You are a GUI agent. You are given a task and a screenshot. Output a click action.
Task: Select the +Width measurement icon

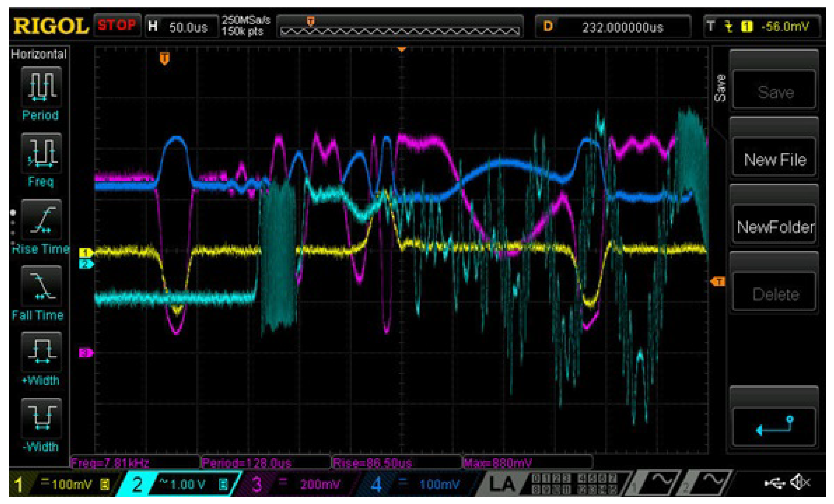(x=41, y=352)
